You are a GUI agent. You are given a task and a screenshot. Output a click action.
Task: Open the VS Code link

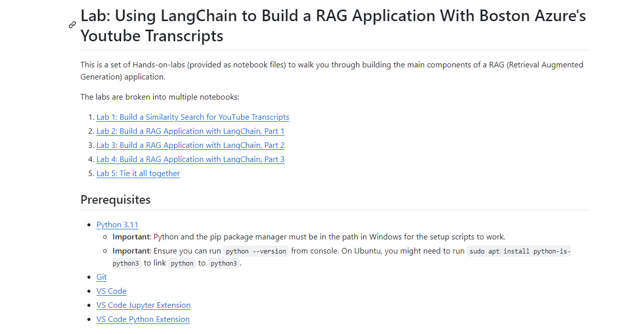(112, 291)
